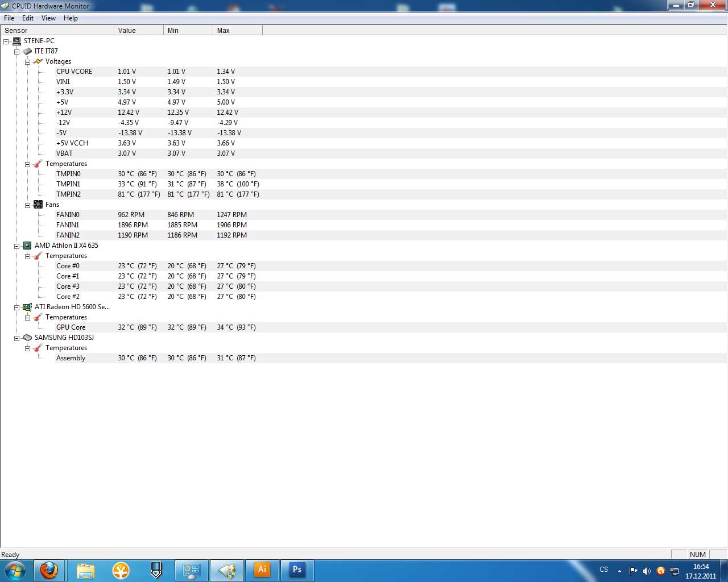Click the Action Center flag icon

point(633,571)
